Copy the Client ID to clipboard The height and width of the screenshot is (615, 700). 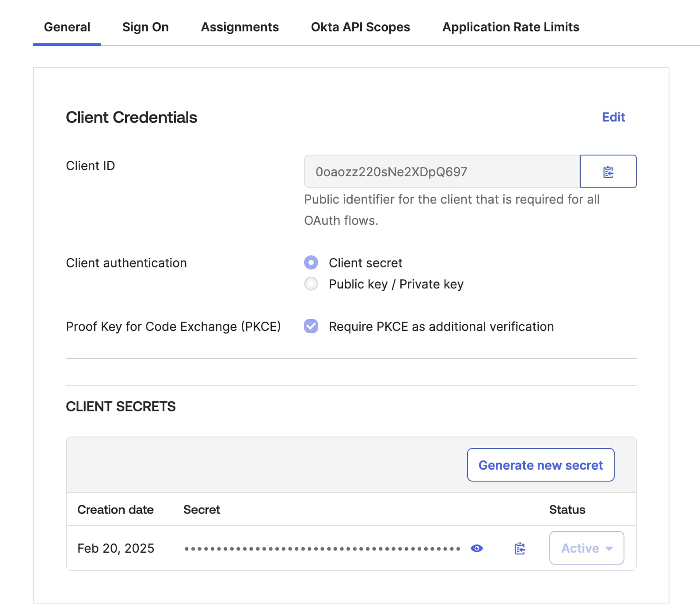[x=608, y=171]
